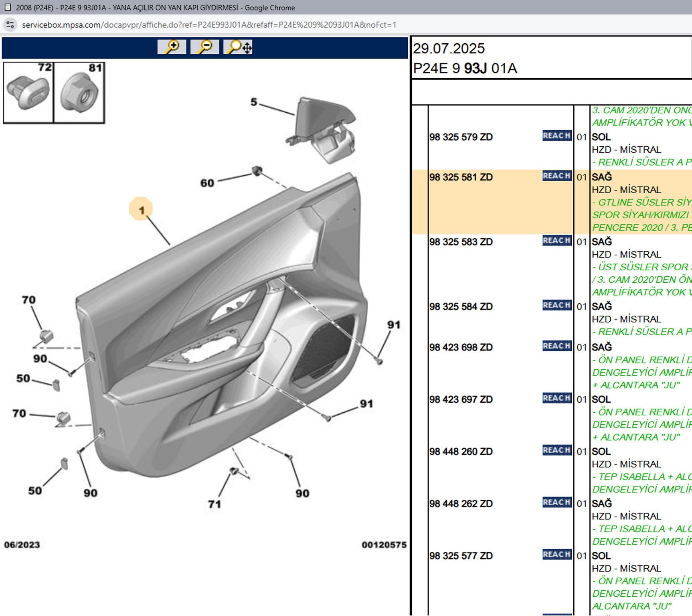
Task: Select part number 98 325 581 ZD
Action: [x=461, y=177]
